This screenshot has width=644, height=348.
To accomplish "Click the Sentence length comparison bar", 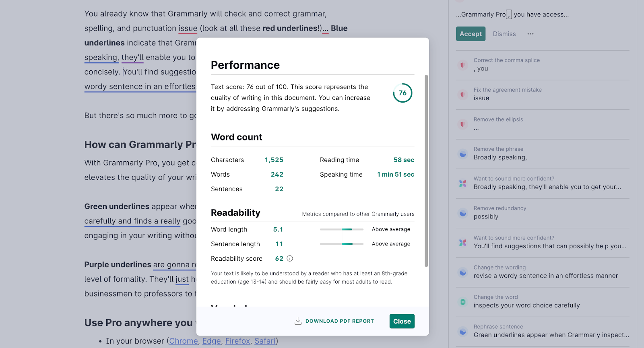I will coord(342,244).
